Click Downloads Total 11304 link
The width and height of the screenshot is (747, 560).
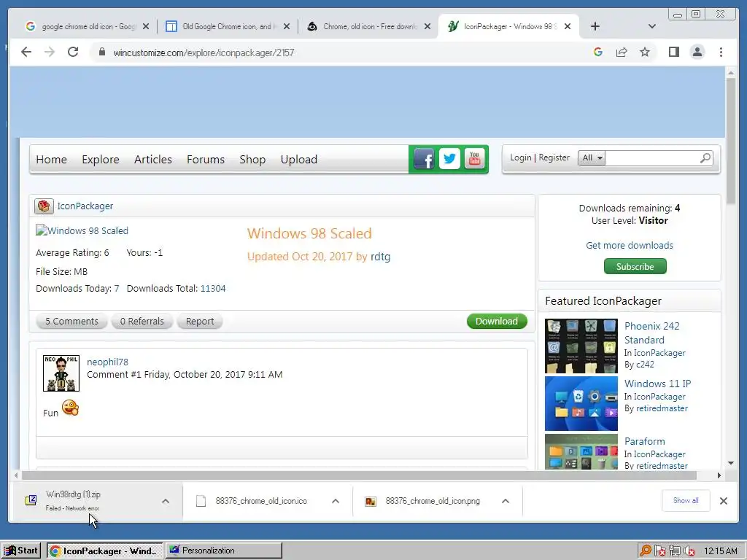coord(213,289)
